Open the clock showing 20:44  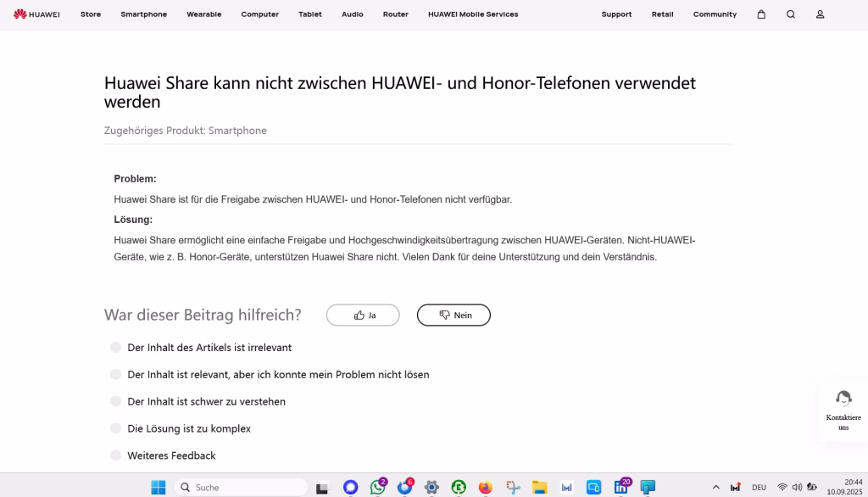[x=845, y=487]
